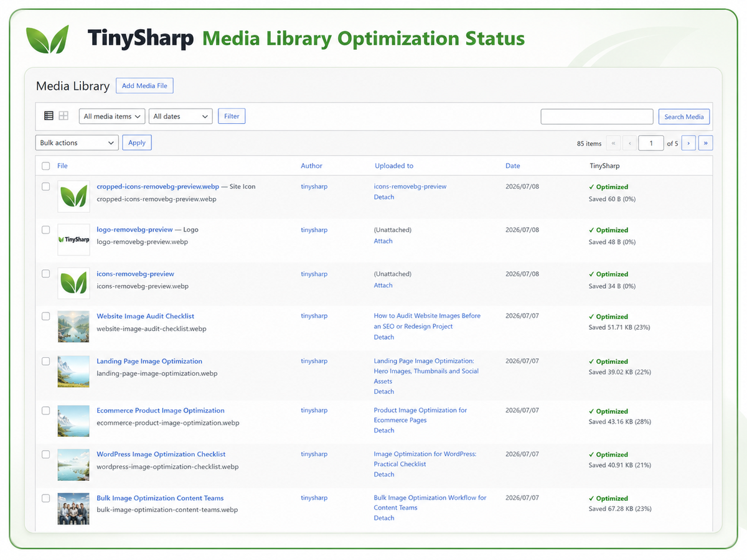Click Saved 67.28 KB (23%) text
This screenshot has height=560, width=747.
[620, 509]
